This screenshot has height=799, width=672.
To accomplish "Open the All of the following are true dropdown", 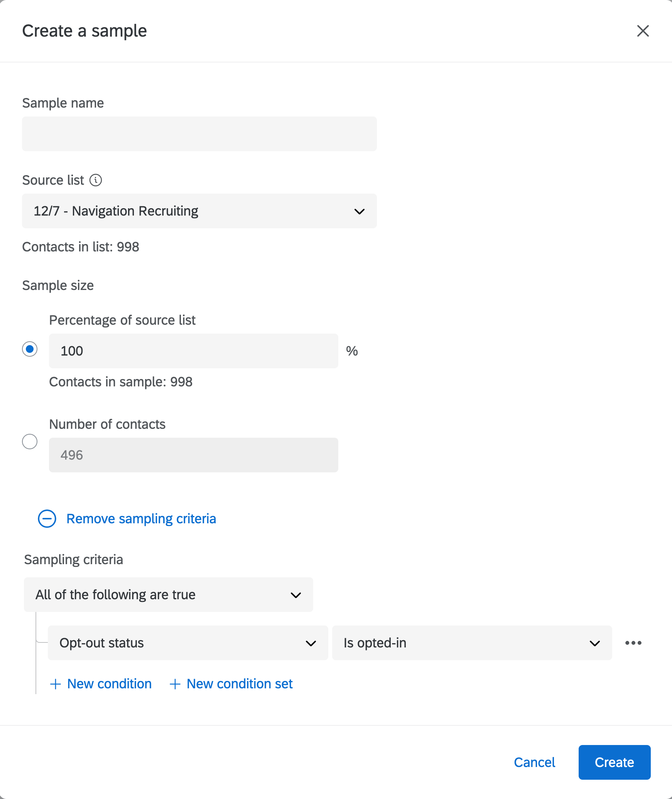I will coord(168,595).
